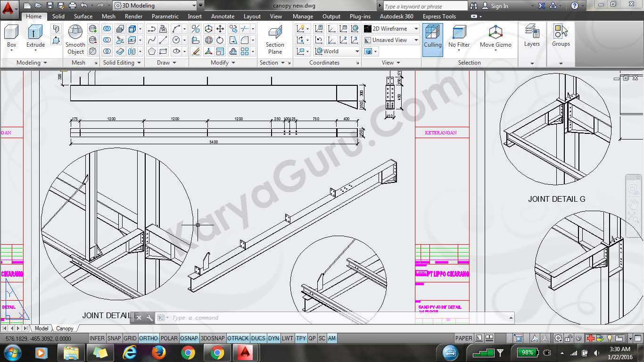The image size is (644, 362).
Task: Switch to the Model layout tab
Action: point(41,329)
